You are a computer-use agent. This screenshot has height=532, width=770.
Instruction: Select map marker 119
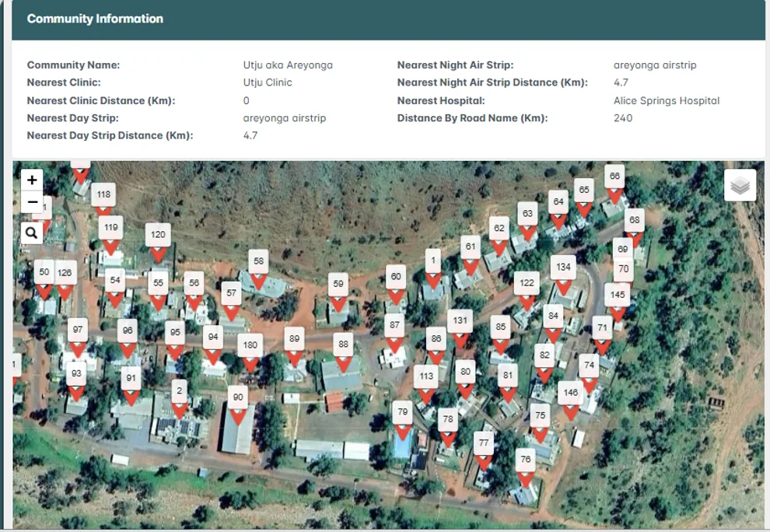point(111,235)
